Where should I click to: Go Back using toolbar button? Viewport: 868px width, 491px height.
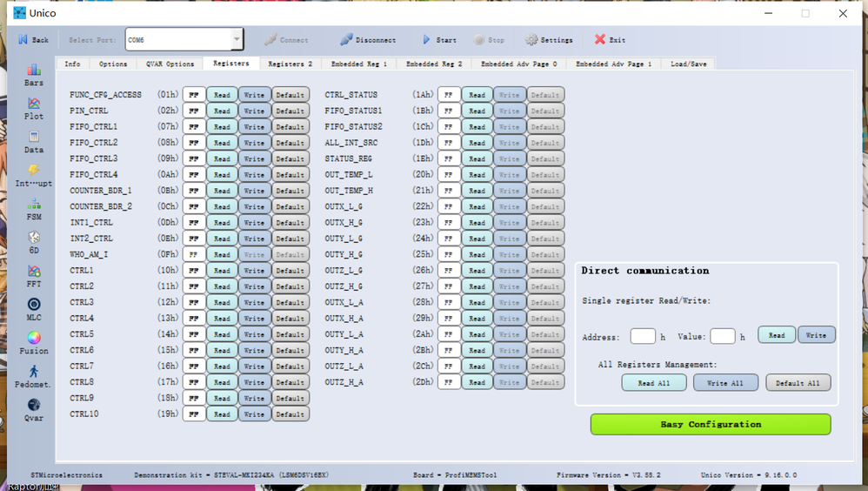[34, 40]
